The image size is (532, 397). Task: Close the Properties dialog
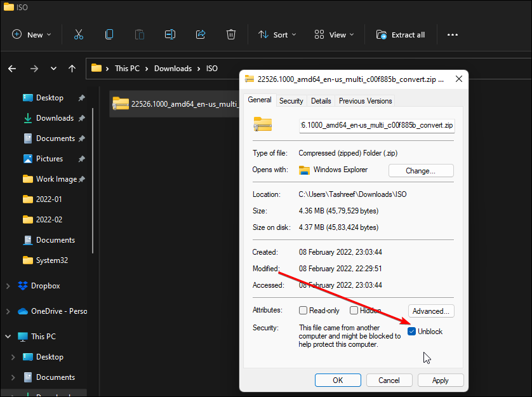click(x=459, y=79)
